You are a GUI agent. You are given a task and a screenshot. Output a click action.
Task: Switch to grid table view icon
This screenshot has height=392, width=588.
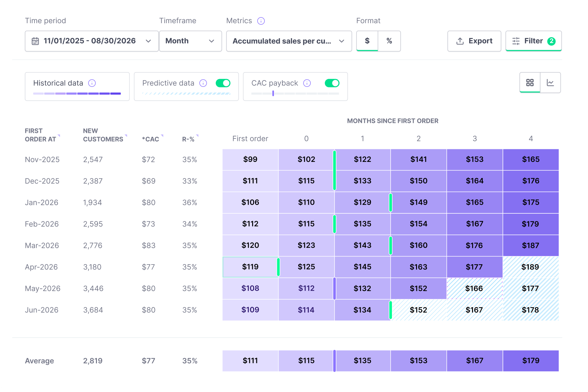coord(530,83)
